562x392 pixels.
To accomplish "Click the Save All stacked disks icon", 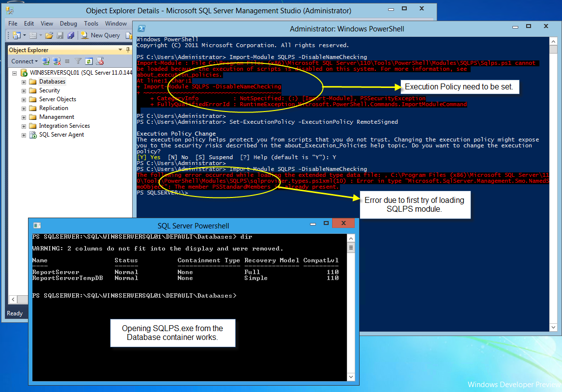I will pyautogui.click(x=71, y=35).
